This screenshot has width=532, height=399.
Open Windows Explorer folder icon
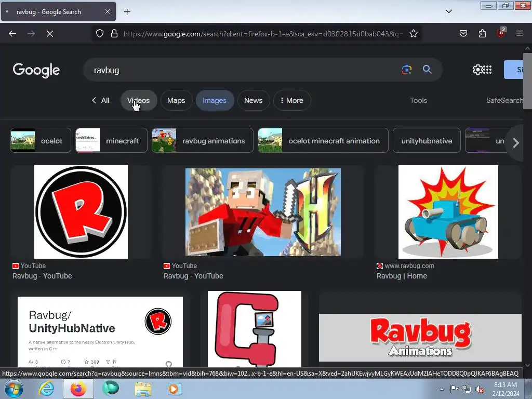[143, 389]
